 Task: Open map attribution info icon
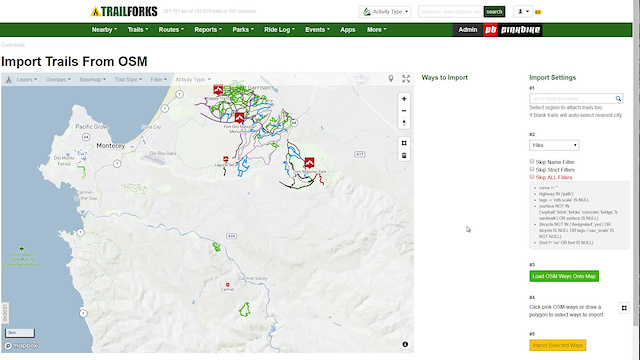[405, 344]
